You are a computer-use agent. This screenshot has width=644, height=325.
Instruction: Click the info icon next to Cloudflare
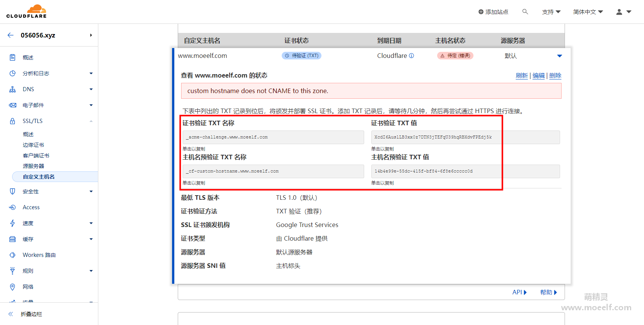coord(411,56)
